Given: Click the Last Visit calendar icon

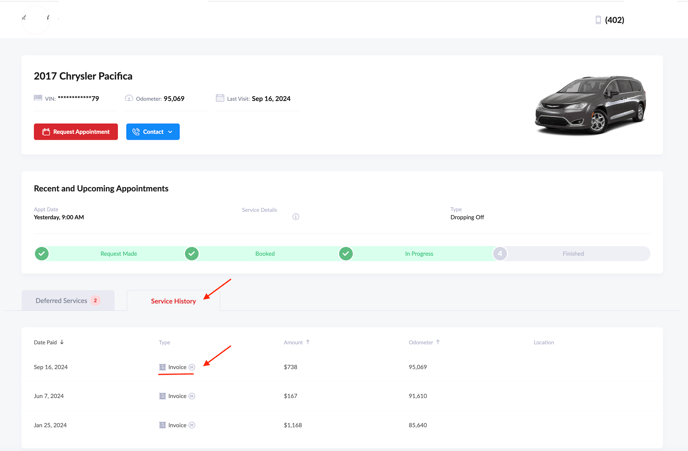Looking at the screenshot, I should pyautogui.click(x=220, y=98).
